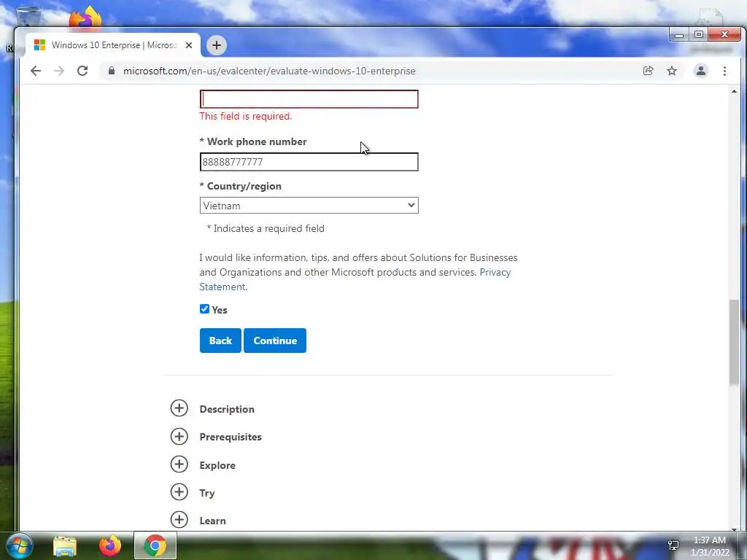
Task: Click the empty required field with error
Action: pyautogui.click(x=309, y=99)
